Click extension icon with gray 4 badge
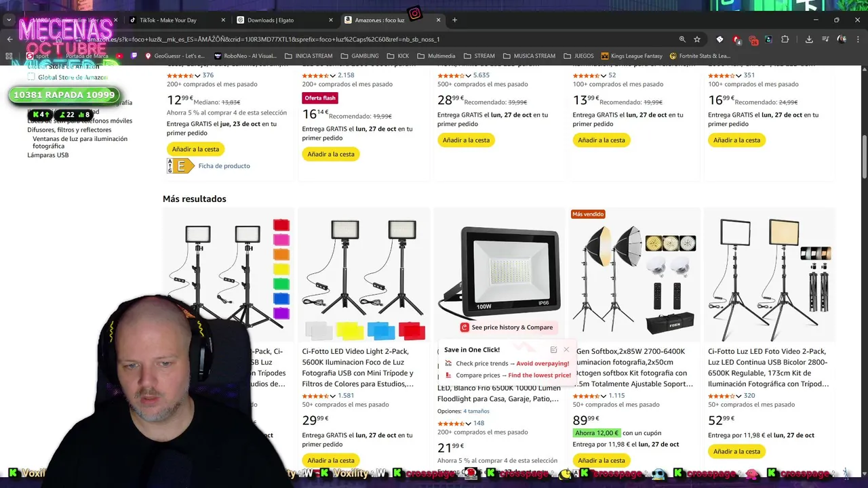Screen dimensions: 868x488 [x=736, y=40]
